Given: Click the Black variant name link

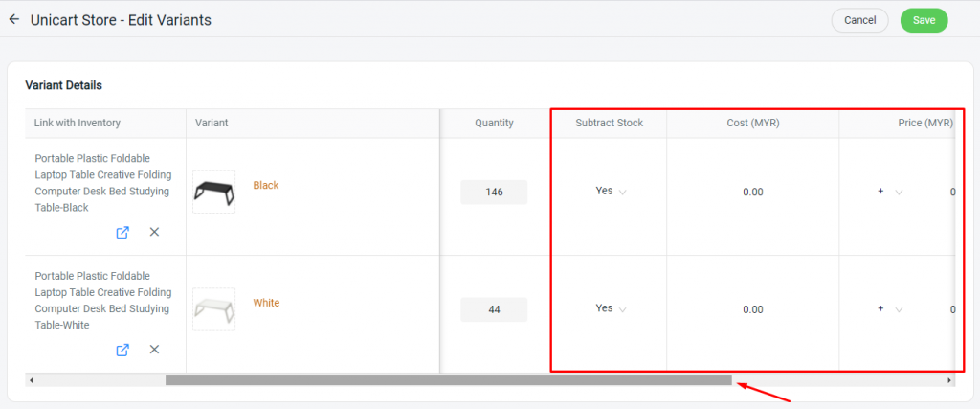Looking at the screenshot, I should [266, 185].
